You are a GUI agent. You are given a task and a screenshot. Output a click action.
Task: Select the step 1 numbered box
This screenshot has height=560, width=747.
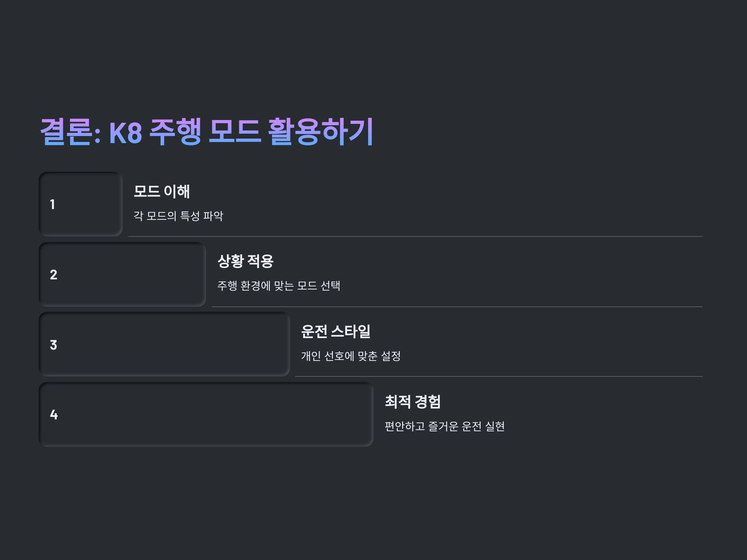[x=81, y=204]
